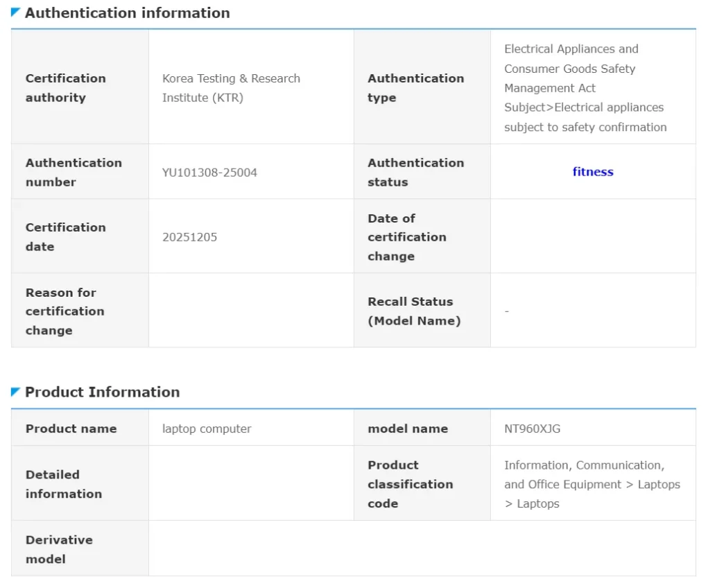The image size is (710, 588).
Task: Click the empty Date of certification change cell
Action: [592, 236]
